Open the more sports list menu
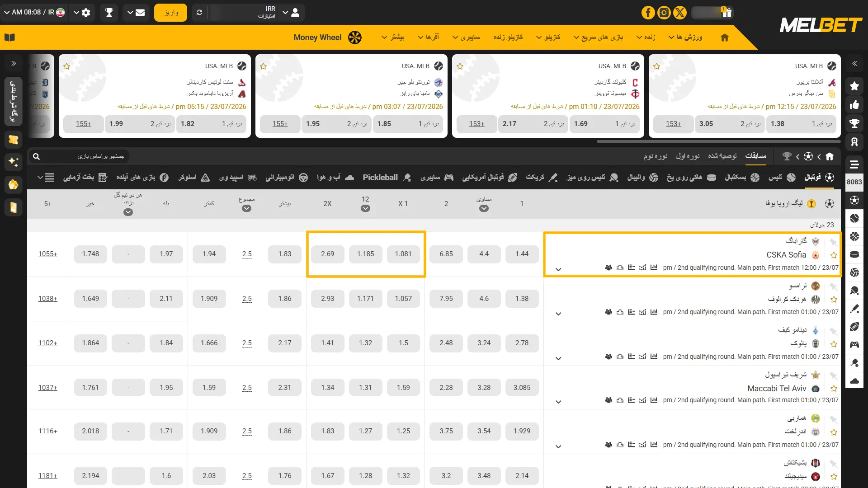The image size is (868, 488). tap(46, 178)
